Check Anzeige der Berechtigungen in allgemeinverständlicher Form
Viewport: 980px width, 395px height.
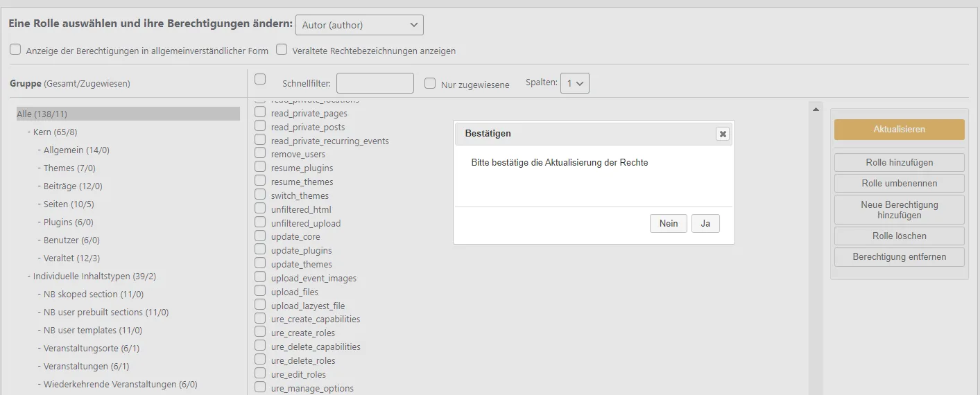(15, 49)
